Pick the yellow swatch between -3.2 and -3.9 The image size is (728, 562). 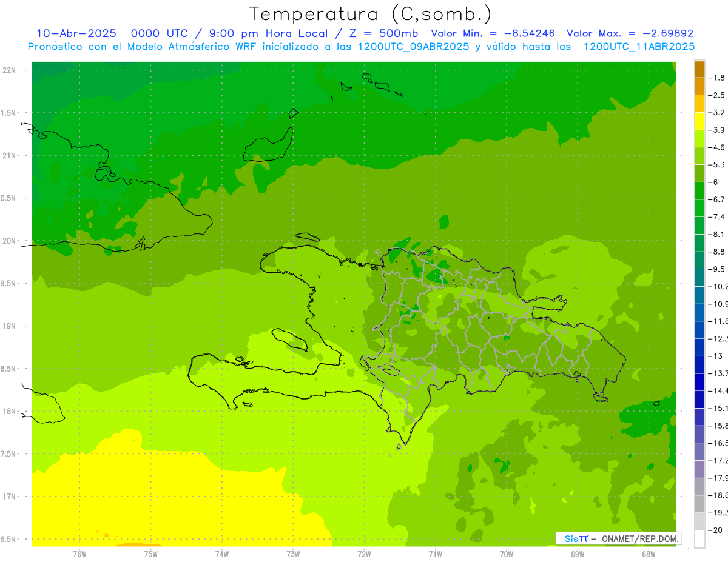(699, 121)
